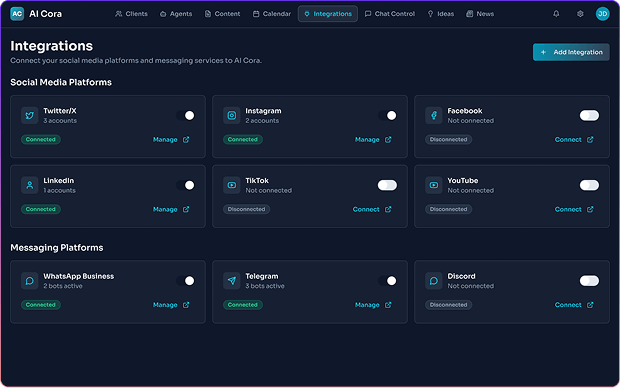The width and height of the screenshot is (620, 388).
Task: Open the Clients tab
Action: [x=131, y=14]
